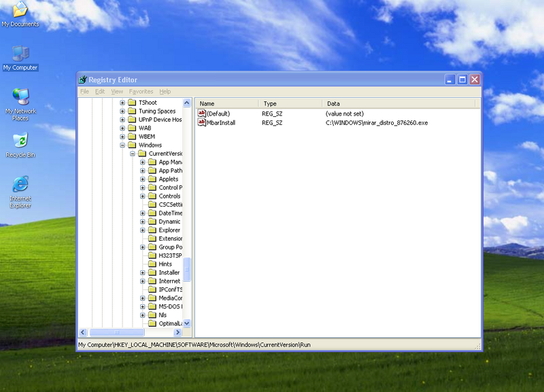The height and width of the screenshot is (392, 544).
Task: Select the (Default) value name
Action: pyautogui.click(x=218, y=113)
